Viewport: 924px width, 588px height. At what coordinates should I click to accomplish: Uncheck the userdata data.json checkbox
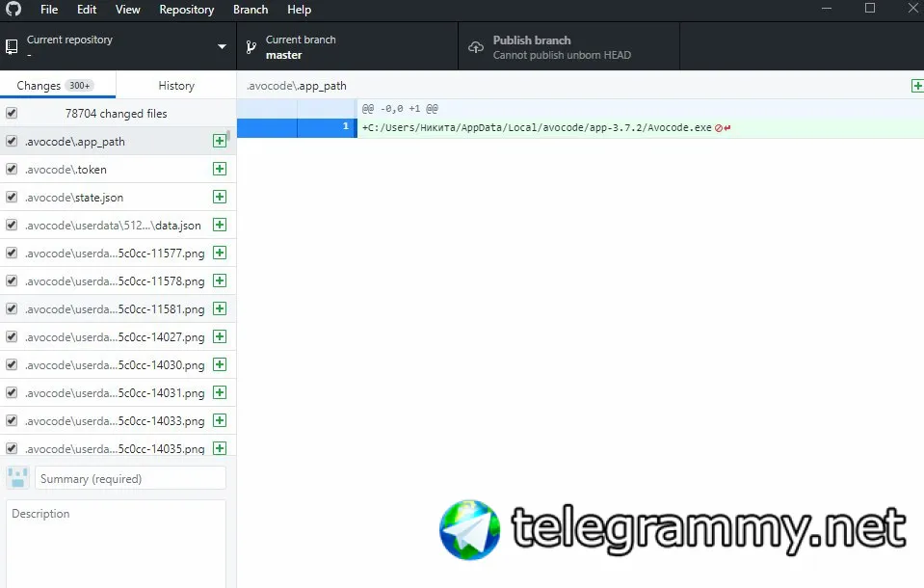[12, 225]
